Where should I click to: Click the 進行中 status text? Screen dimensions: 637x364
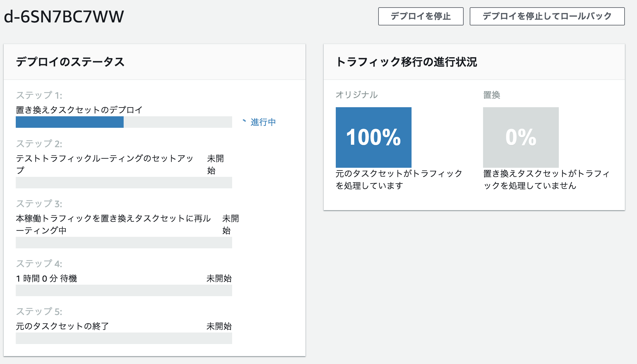263,122
